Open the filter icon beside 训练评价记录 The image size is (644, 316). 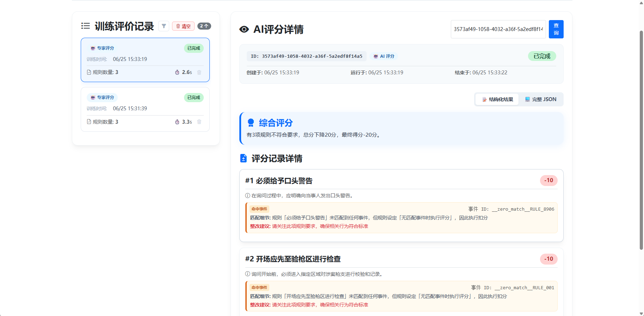click(x=164, y=26)
